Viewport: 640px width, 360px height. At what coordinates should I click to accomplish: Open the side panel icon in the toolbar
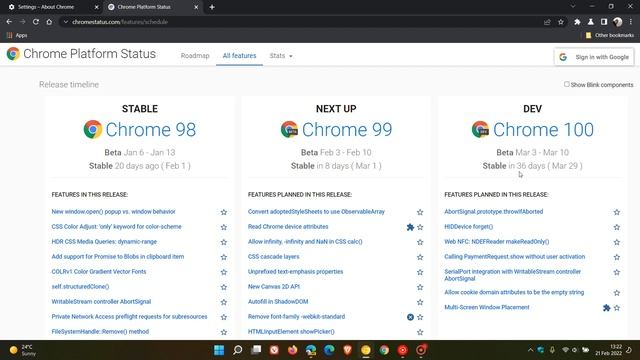604,22
